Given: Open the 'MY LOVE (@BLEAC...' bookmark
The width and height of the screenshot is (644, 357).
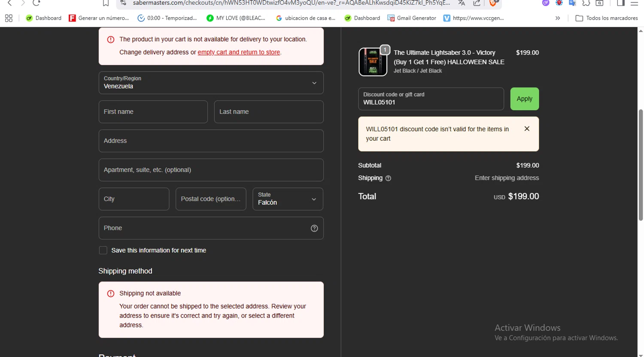Looking at the screenshot, I should pyautogui.click(x=236, y=18).
